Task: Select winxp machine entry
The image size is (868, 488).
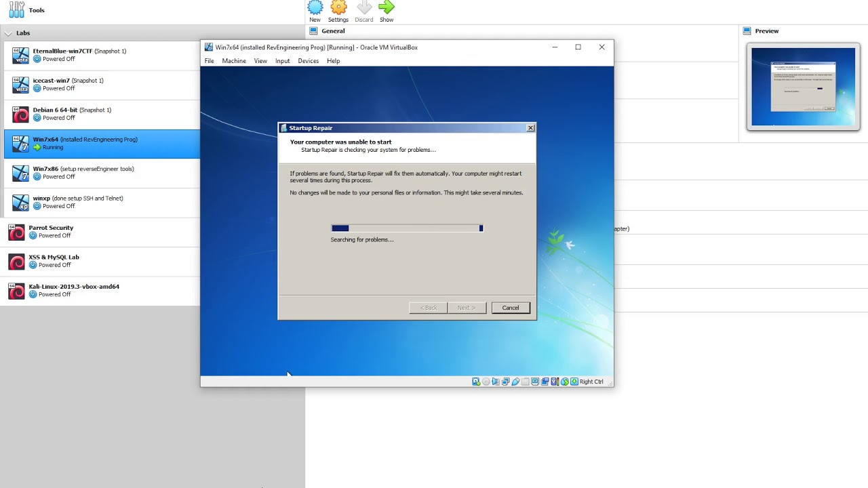Action: pyautogui.click(x=102, y=203)
